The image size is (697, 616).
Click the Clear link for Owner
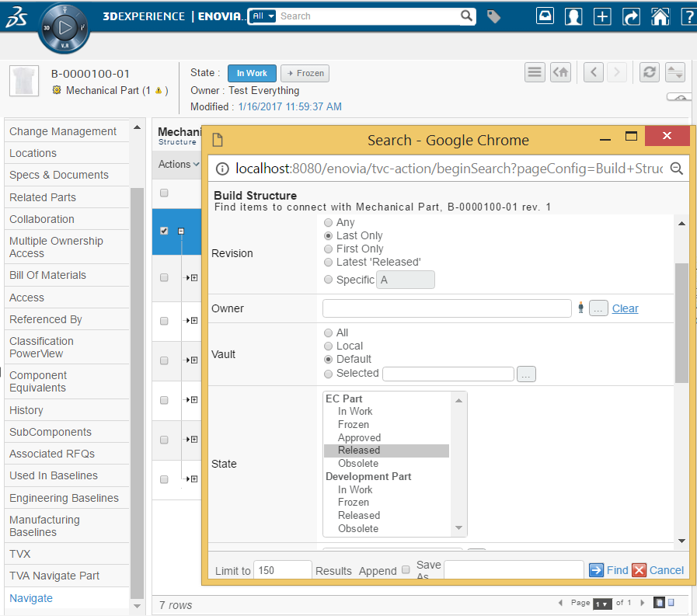[625, 308]
